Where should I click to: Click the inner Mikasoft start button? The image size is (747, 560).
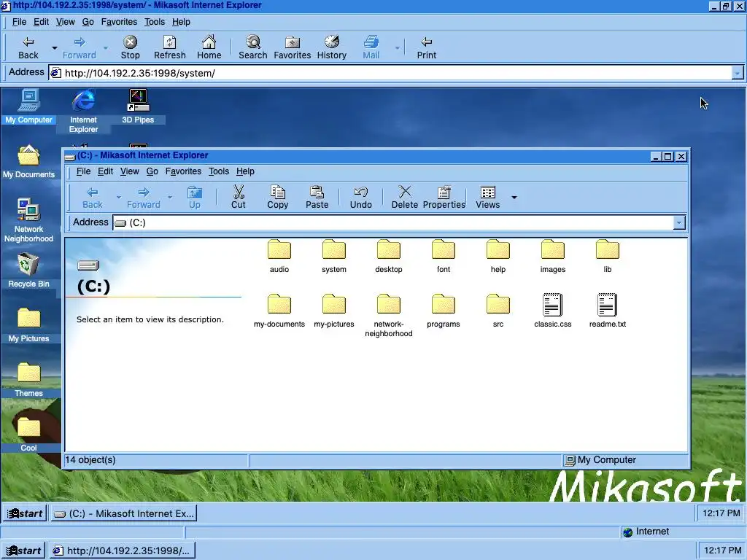(26, 513)
